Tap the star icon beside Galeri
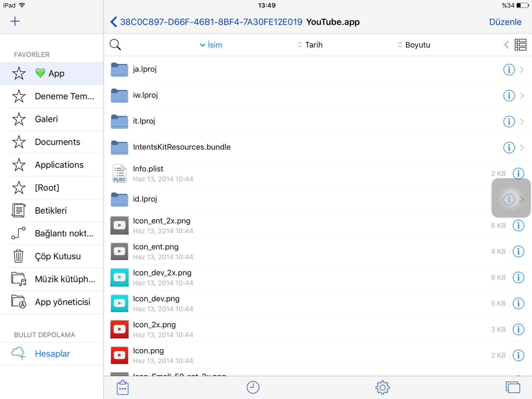532x399 pixels. tap(19, 119)
